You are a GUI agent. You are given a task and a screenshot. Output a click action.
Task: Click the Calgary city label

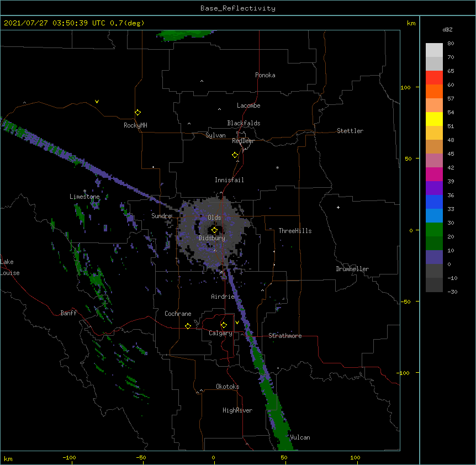[220, 333]
